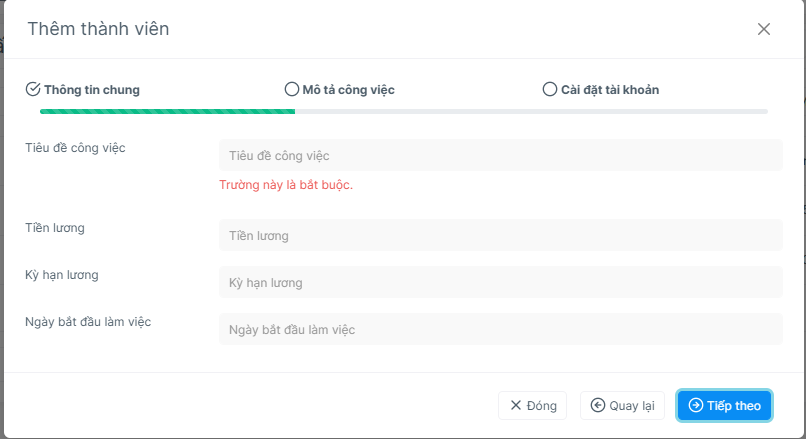Select the Cài đặt tài khoản step circle
This screenshot has width=806, height=439.
tap(549, 89)
